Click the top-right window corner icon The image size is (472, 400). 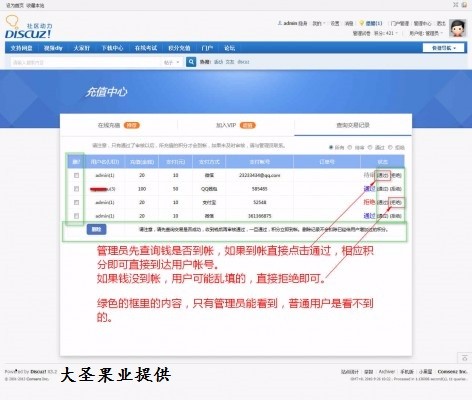(x=464, y=5)
